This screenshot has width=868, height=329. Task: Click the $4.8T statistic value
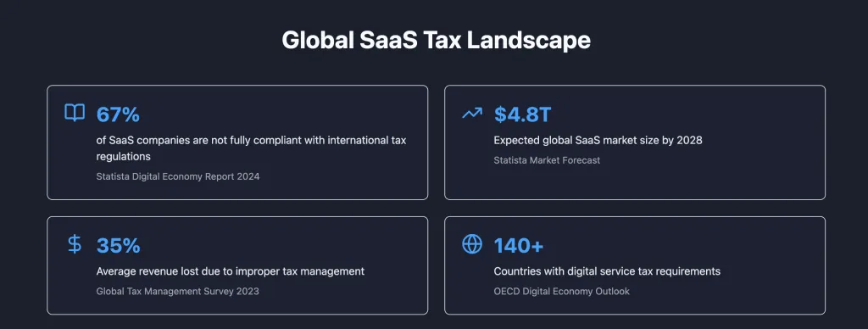(x=522, y=114)
